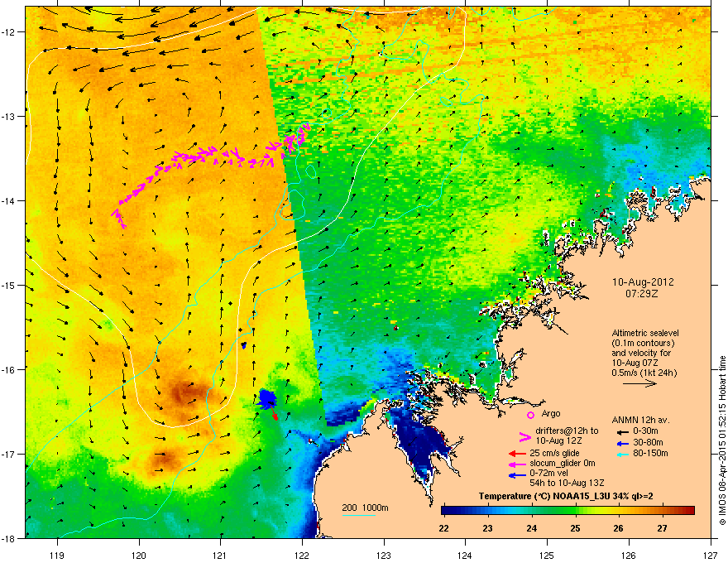The height and width of the screenshot is (563, 728).
Task: Click the longitude axis label 122
Action: [x=302, y=555]
